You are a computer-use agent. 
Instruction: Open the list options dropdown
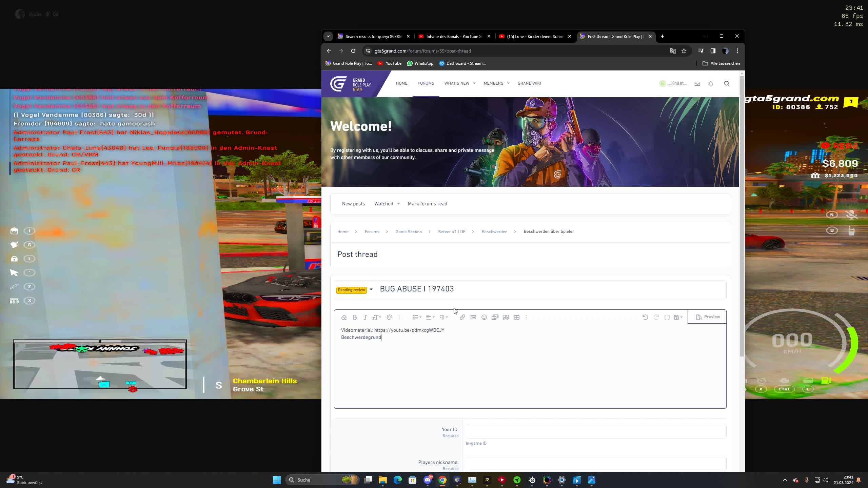pyautogui.click(x=417, y=317)
